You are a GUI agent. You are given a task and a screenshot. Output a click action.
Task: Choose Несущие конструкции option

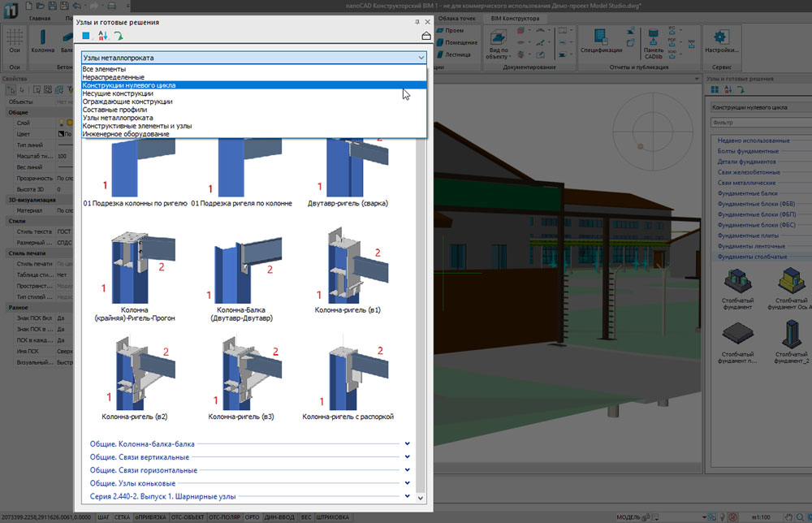click(x=253, y=93)
